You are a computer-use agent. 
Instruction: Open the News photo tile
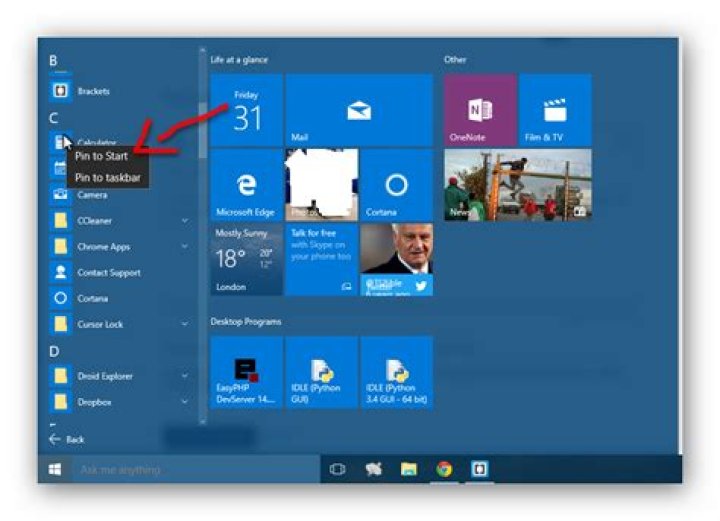tap(518, 185)
